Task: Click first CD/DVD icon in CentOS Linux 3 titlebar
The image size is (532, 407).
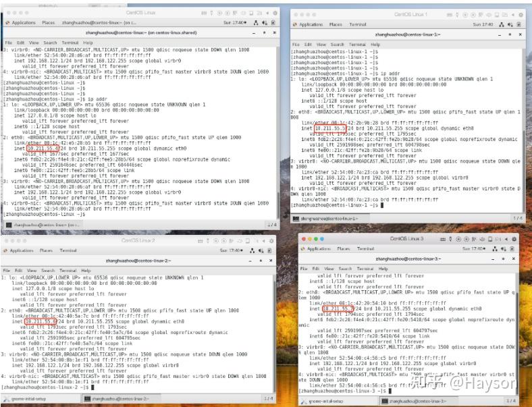Action: (x=458, y=240)
